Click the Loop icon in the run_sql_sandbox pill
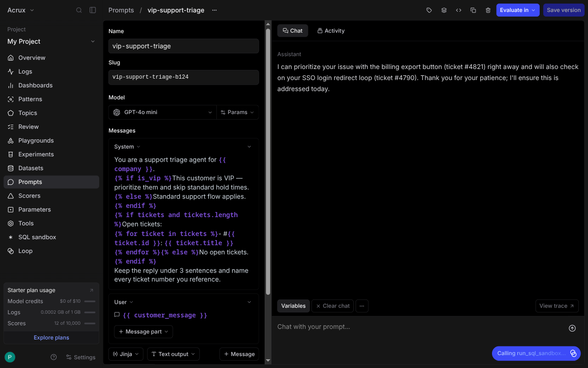The height and width of the screenshot is (368, 588). [x=573, y=353]
